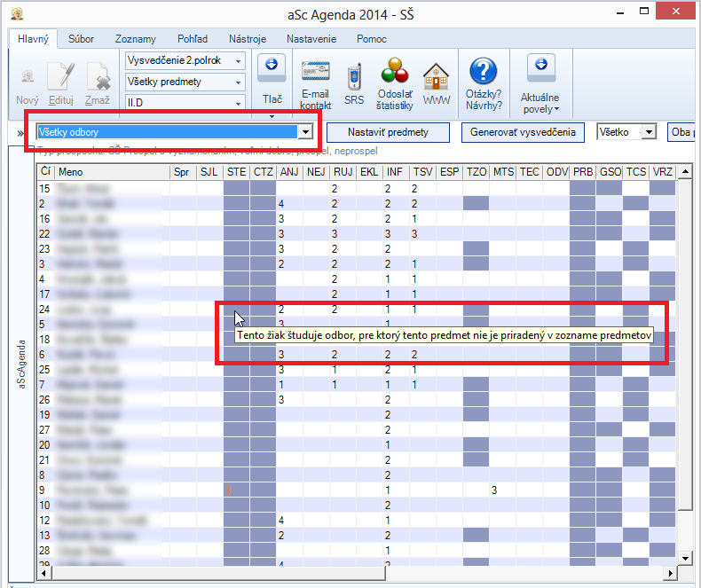Click the aSc Agenda app icon in title bar
This screenshot has width=701, height=588.
point(17,14)
